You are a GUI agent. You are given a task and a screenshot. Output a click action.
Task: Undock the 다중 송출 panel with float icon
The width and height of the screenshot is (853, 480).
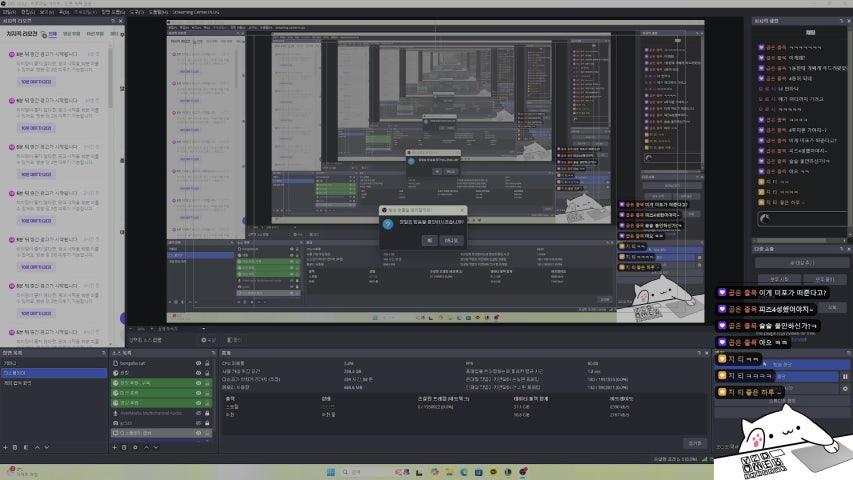tap(841, 249)
